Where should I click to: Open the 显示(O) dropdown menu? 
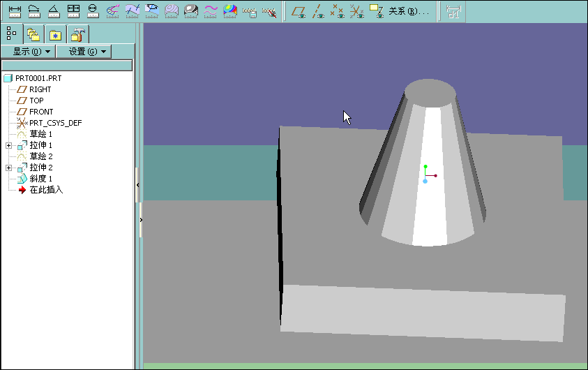[28, 52]
